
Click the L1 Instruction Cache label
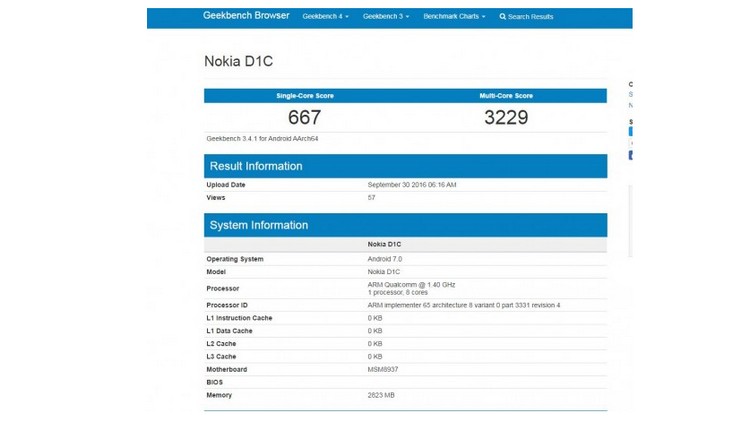coord(239,318)
